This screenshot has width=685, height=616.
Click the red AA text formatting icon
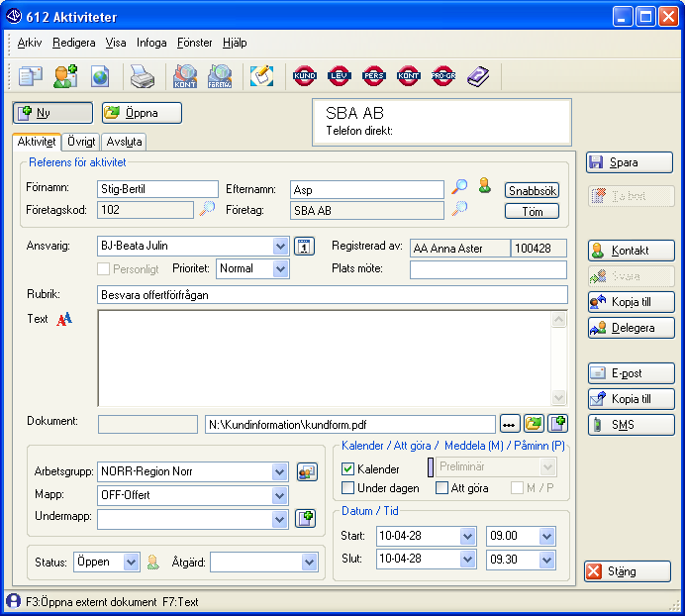coord(64,319)
